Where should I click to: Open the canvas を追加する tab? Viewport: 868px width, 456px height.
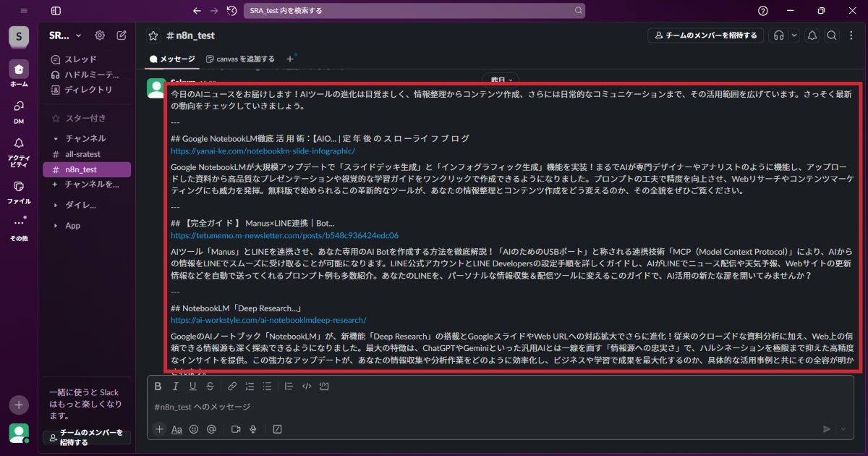[240, 59]
